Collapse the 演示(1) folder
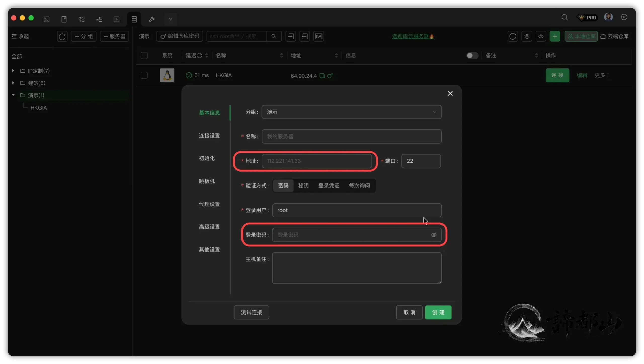Screen dimensions: 644x364 tap(13, 95)
